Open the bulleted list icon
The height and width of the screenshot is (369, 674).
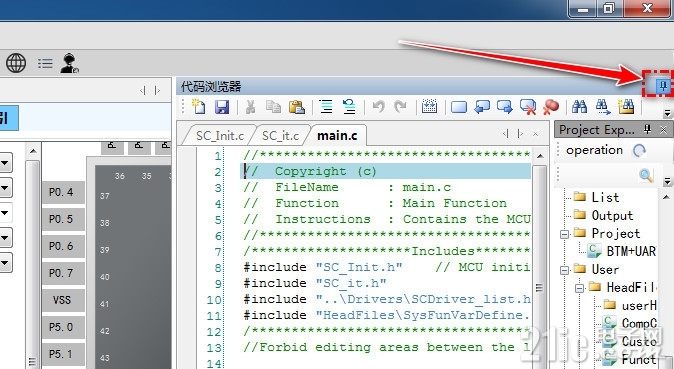click(x=45, y=64)
